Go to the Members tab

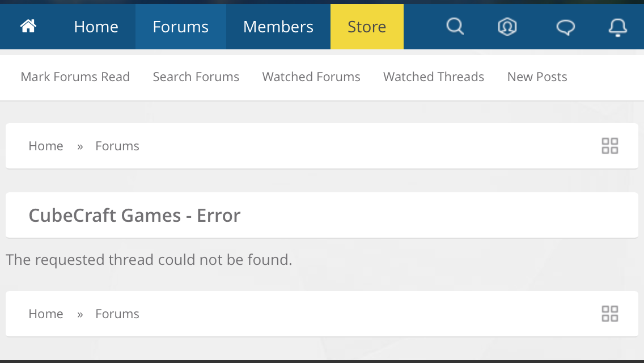pyautogui.click(x=278, y=27)
